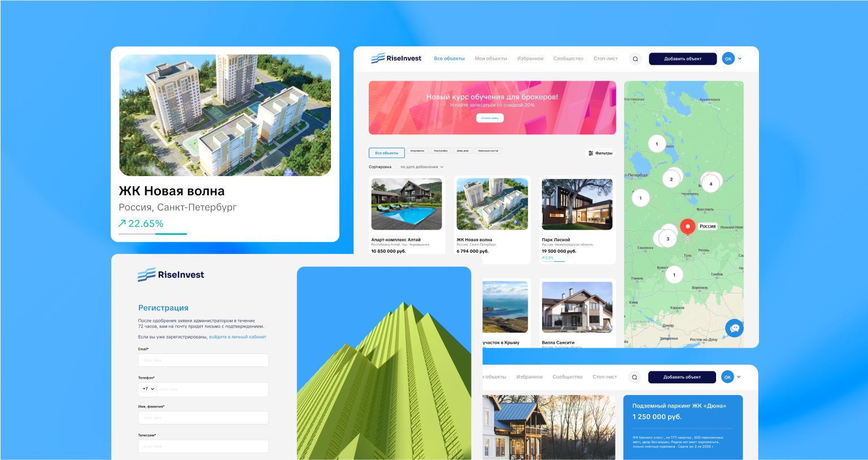Open the 'Все объекты' nav item in the top bar
Viewport: 868px width, 460px height.
point(449,59)
